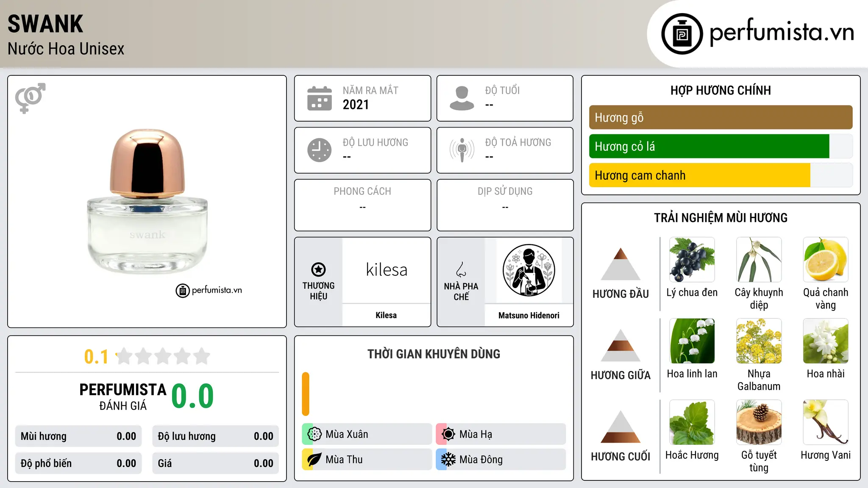This screenshot has height=488, width=868.
Task: Open the Quả chanh vàng note image
Action: coord(826,260)
